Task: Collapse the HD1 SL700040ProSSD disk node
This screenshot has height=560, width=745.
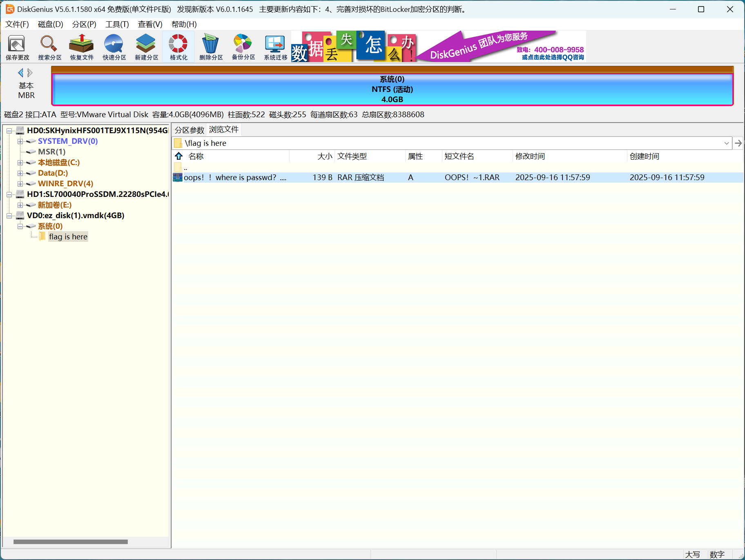Action: coord(9,194)
